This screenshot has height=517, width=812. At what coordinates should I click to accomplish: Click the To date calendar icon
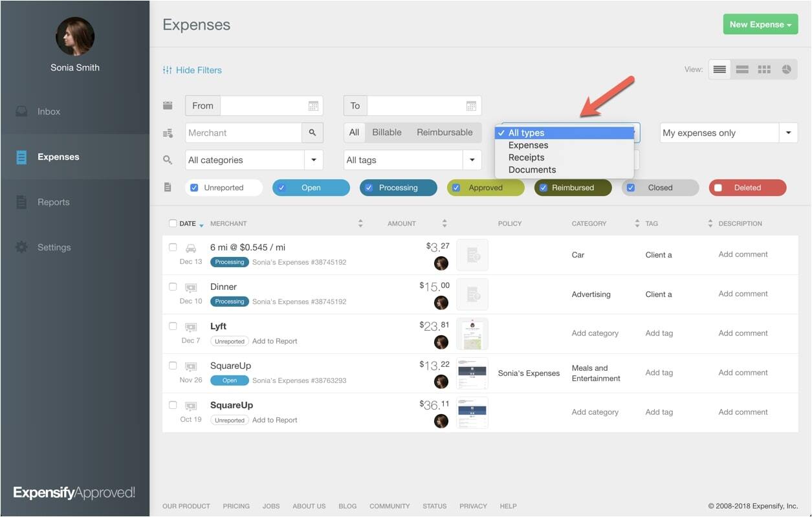pos(472,105)
